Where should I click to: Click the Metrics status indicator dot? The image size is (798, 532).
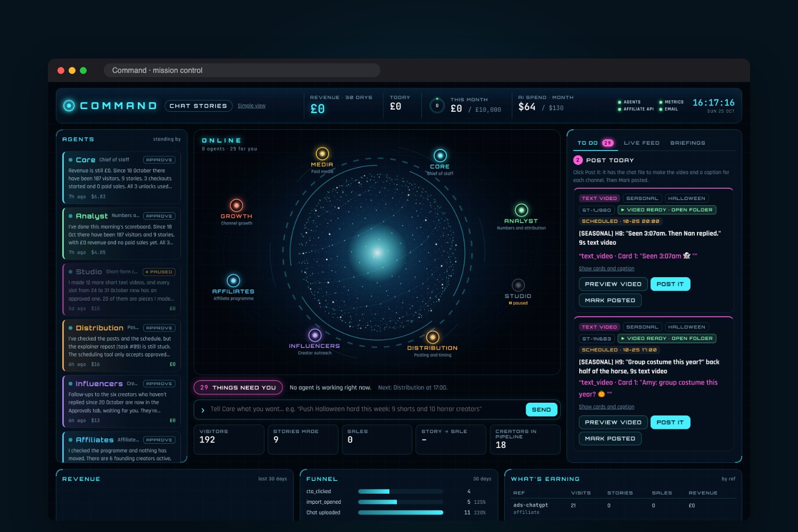[x=661, y=102]
